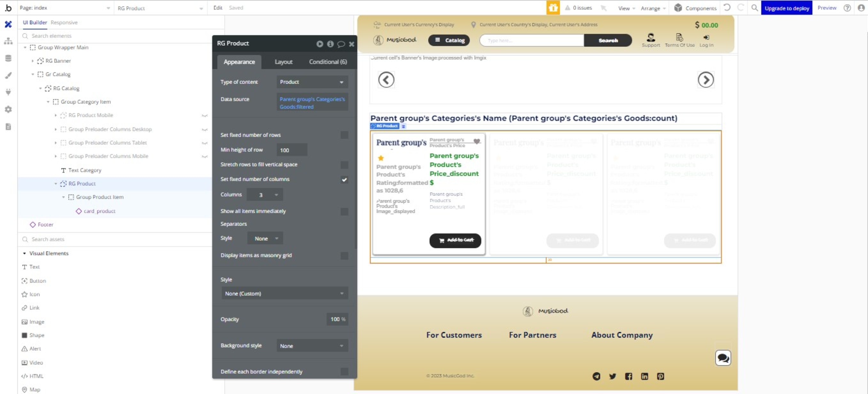Open the Data tab icon

(8, 58)
